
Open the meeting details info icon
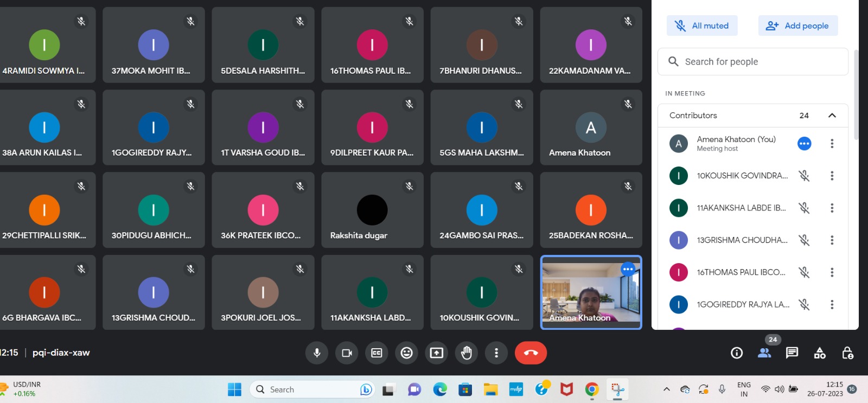(x=737, y=353)
